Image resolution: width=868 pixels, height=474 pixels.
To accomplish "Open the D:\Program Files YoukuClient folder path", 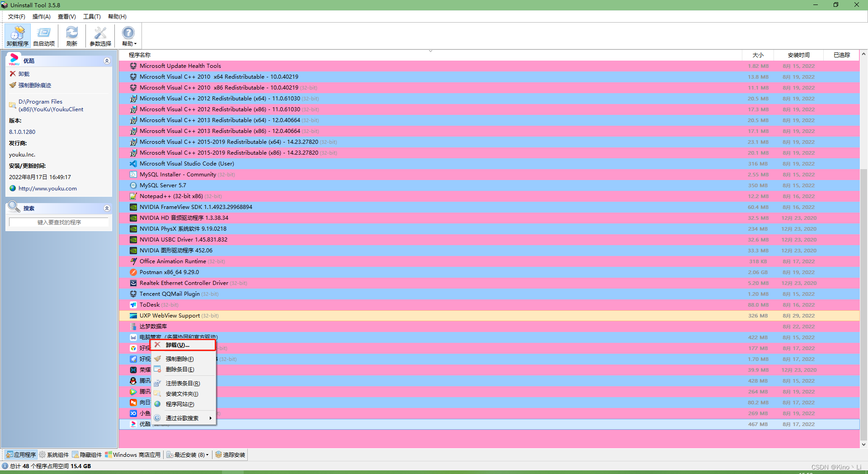I will [x=51, y=105].
